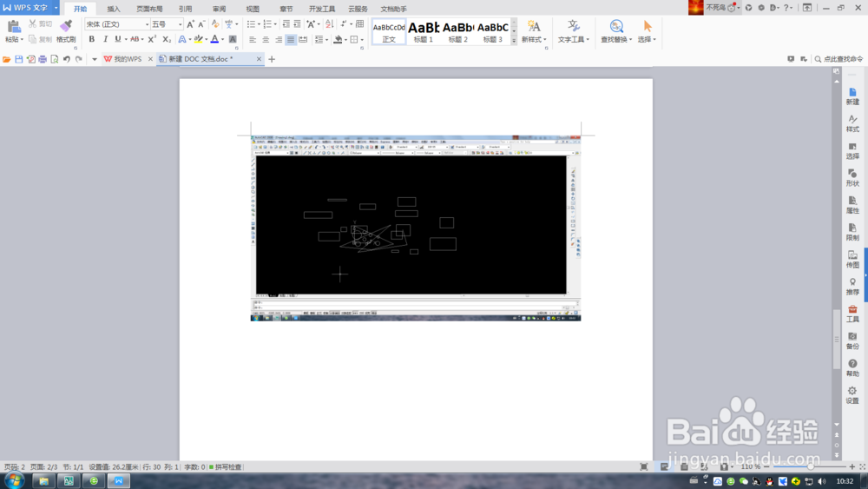Open Tools panel in right sidebar

point(852,314)
